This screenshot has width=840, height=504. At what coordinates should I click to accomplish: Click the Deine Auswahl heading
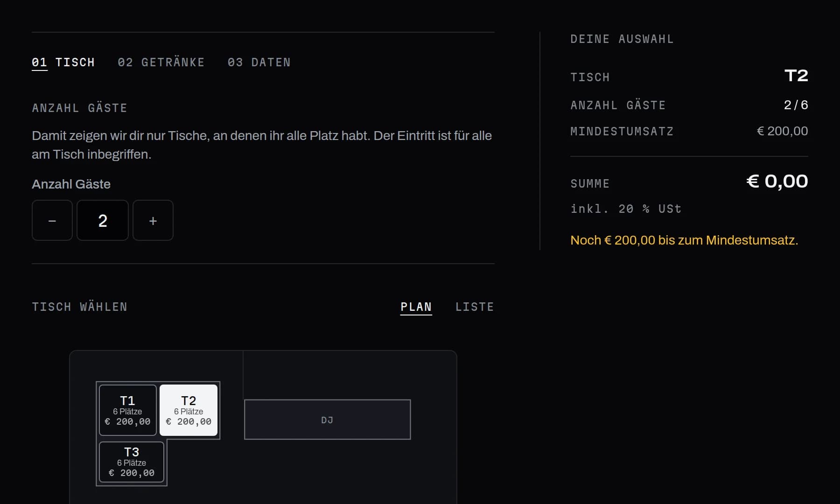[x=622, y=39]
